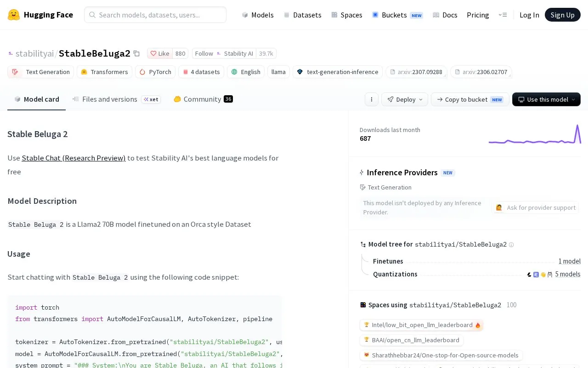Open the three-dot more options menu
This screenshot has height=368, width=588.
click(x=372, y=99)
